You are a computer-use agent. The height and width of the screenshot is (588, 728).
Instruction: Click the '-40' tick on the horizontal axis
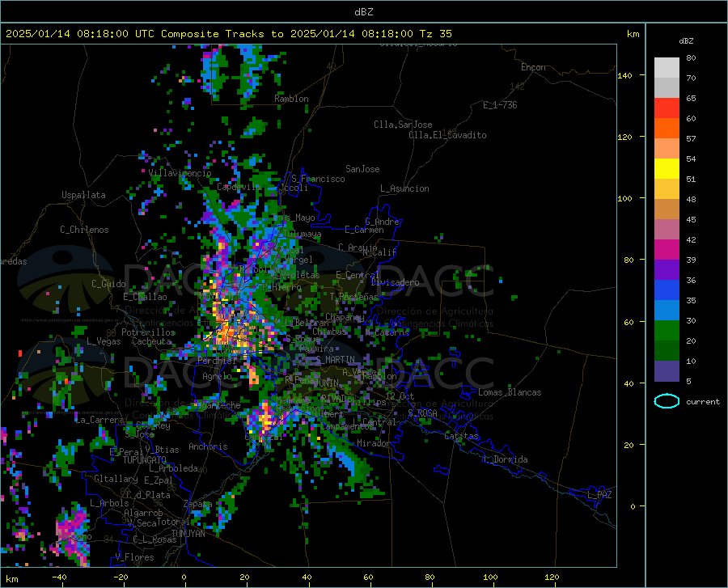59,577
